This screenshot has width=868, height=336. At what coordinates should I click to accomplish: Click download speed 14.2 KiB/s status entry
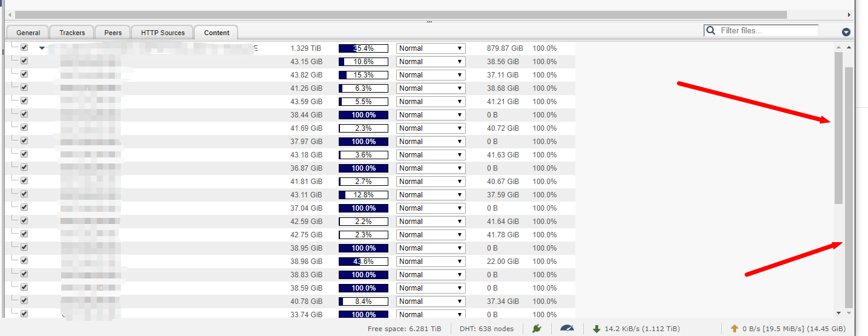638,329
